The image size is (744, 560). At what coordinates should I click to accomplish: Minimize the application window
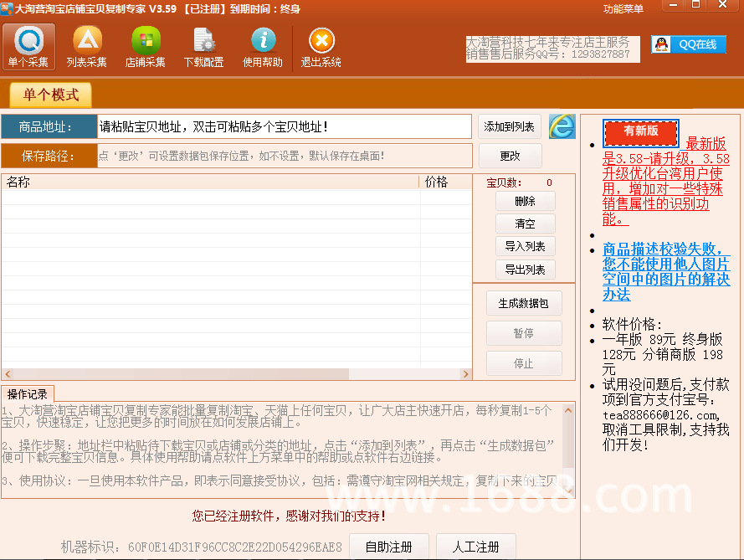pyautogui.click(x=673, y=5)
